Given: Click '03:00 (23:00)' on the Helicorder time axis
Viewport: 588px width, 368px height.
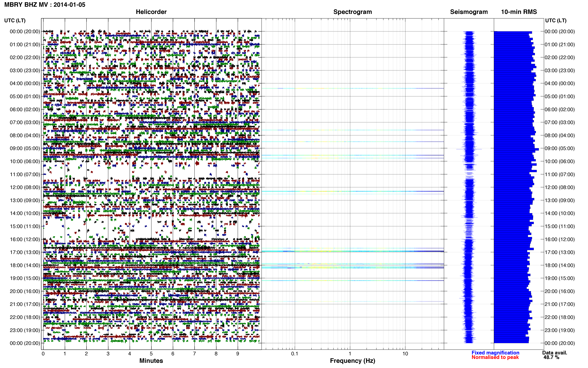Looking at the screenshot, I should click(25, 71).
